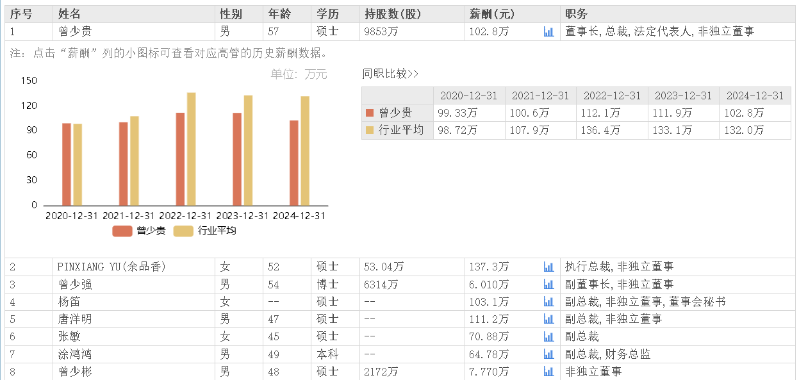The height and width of the screenshot is (380, 799).
Task: Click the 2024-12-31 column header in comparison table
Action: click(x=755, y=96)
